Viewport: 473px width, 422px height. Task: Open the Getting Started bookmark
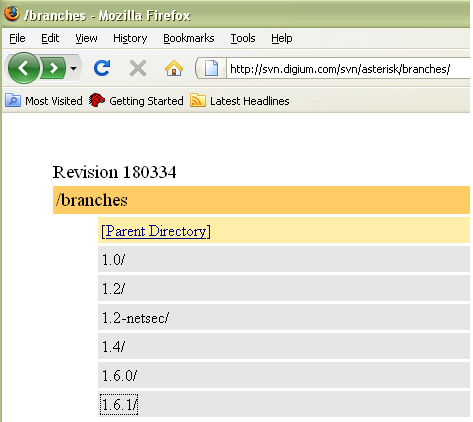[136, 101]
